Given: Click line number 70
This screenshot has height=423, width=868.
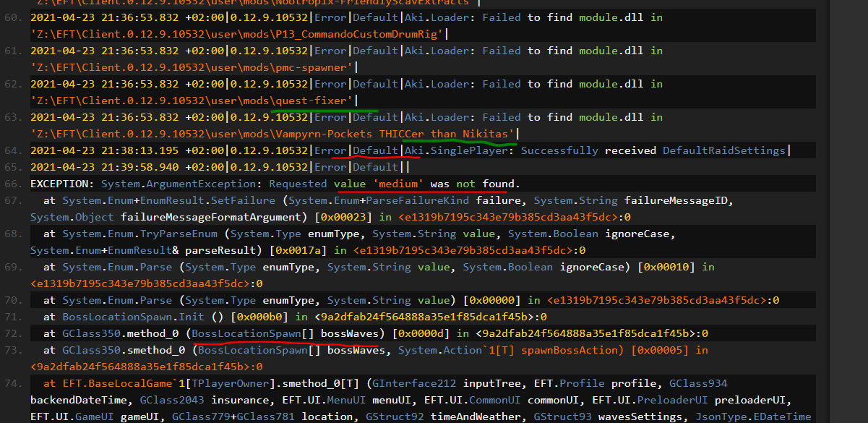Looking at the screenshot, I should tap(12, 300).
